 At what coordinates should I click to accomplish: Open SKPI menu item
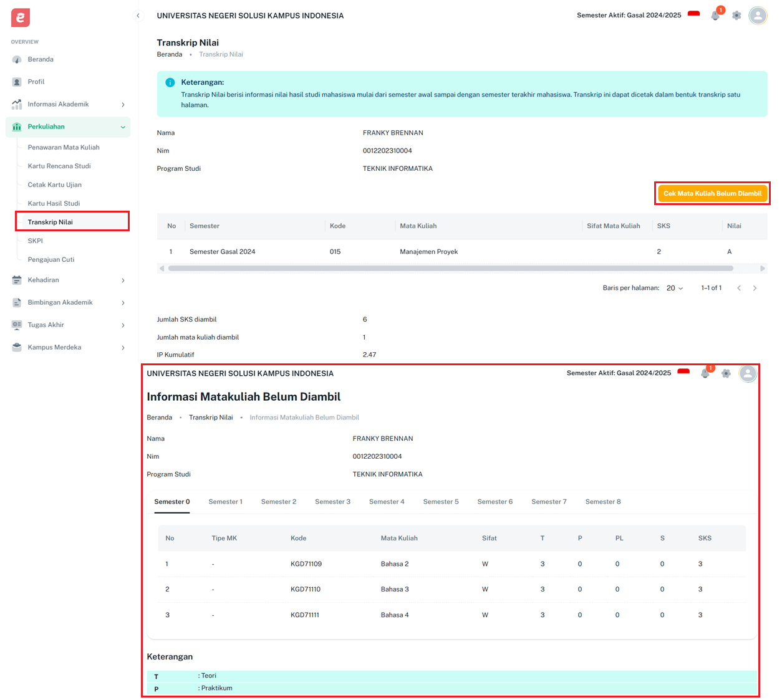[36, 241]
